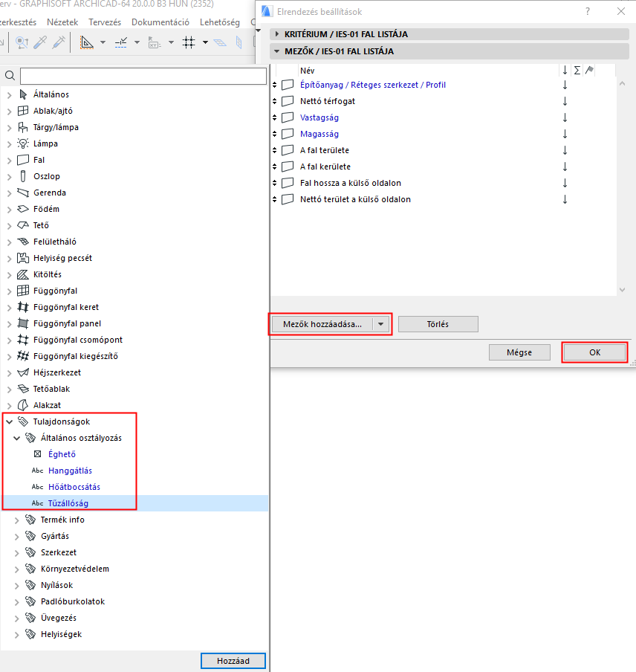Open the Lehetőség menu
The width and height of the screenshot is (636, 672).
click(220, 22)
